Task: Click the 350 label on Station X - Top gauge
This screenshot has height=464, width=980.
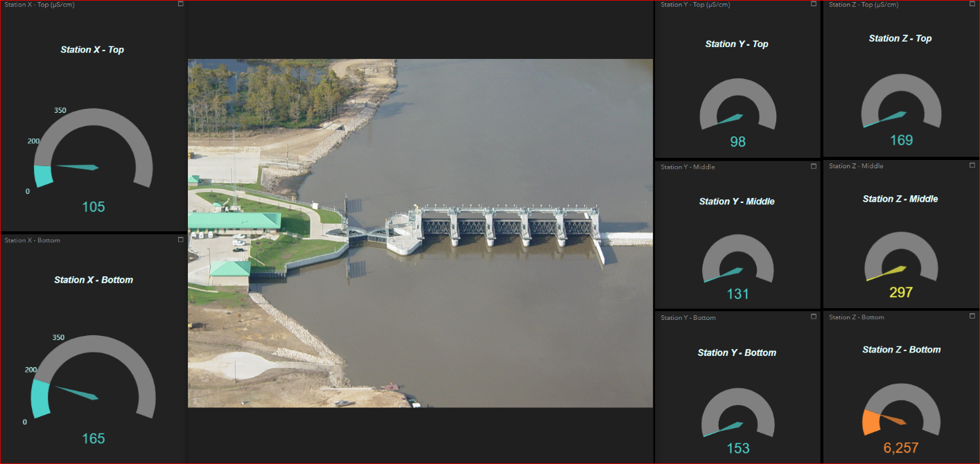Action: [60, 110]
